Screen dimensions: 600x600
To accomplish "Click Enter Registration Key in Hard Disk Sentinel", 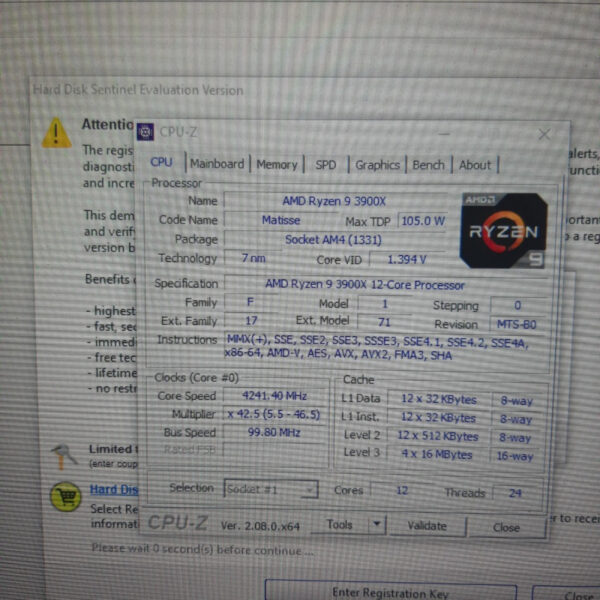I will (x=390, y=592).
